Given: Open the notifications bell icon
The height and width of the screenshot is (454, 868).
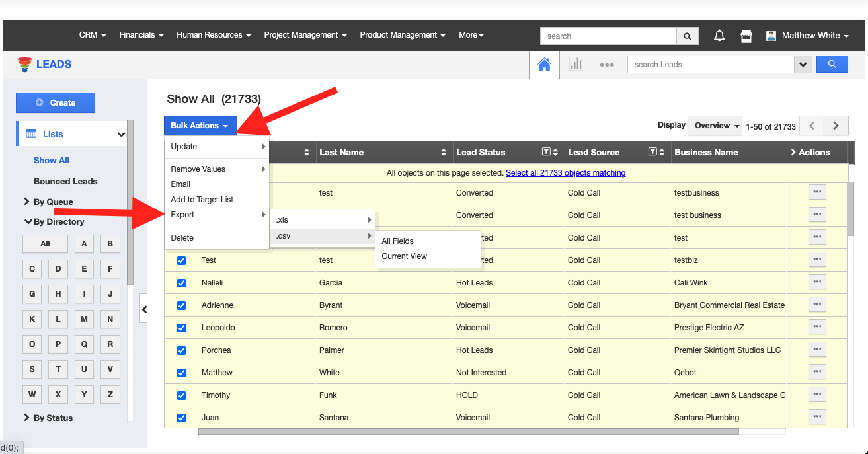Looking at the screenshot, I should click(x=719, y=36).
